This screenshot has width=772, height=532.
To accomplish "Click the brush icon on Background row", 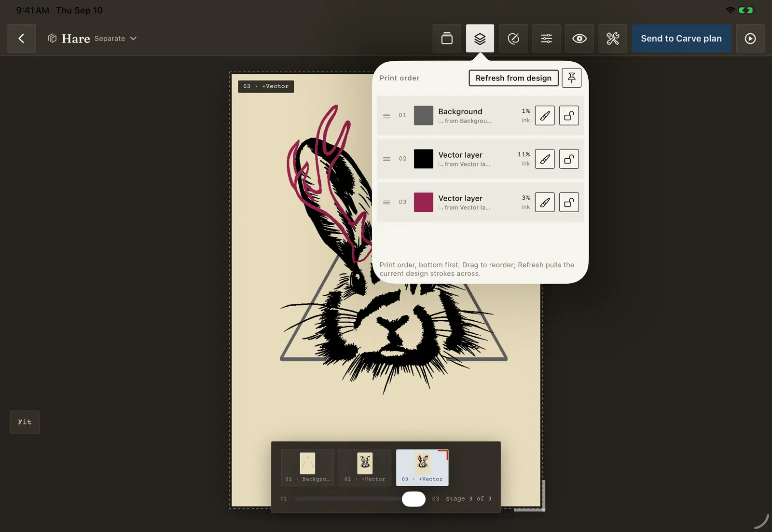I will (545, 116).
